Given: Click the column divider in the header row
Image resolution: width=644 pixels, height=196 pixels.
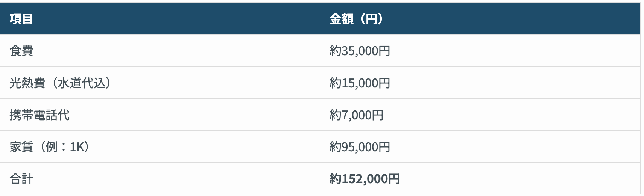Looking at the screenshot, I should click(320, 19).
